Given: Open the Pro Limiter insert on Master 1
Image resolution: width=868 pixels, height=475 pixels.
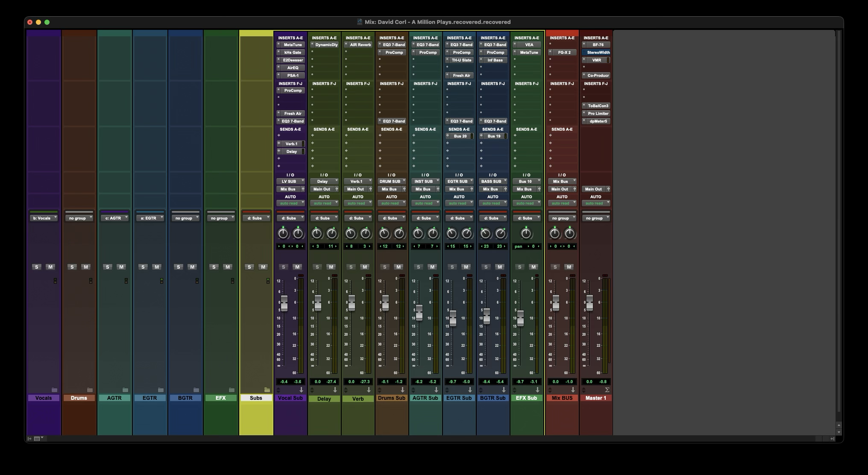Looking at the screenshot, I should pyautogui.click(x=598, y=114).
